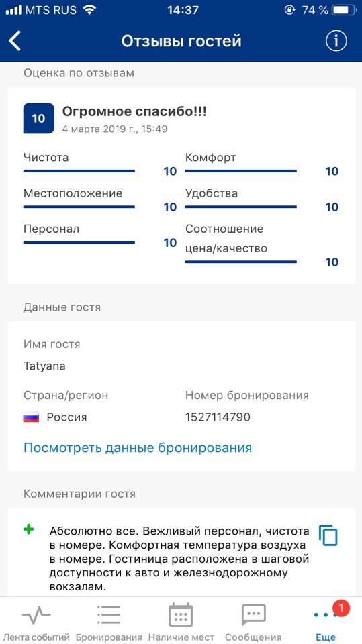Tap the guest comment text block
The image size is (362, 644).
(x=179, y=559)
